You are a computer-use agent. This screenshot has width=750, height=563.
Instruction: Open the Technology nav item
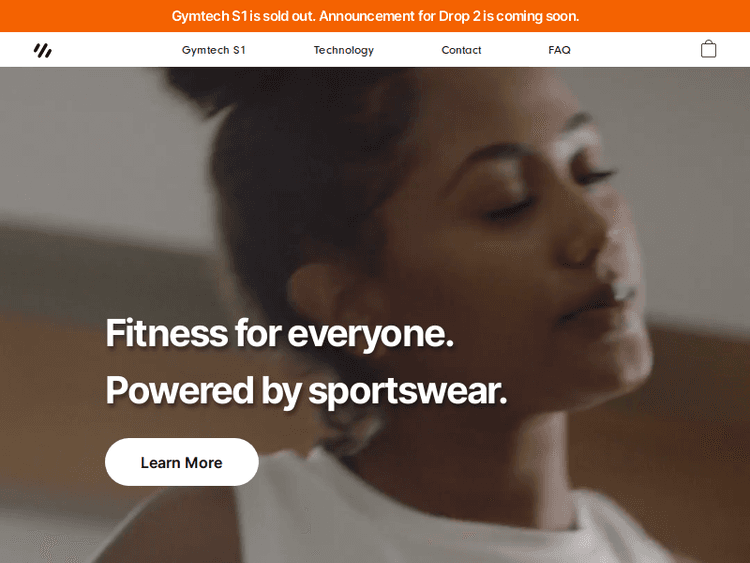pyautogui.click(x=343, y=50)
